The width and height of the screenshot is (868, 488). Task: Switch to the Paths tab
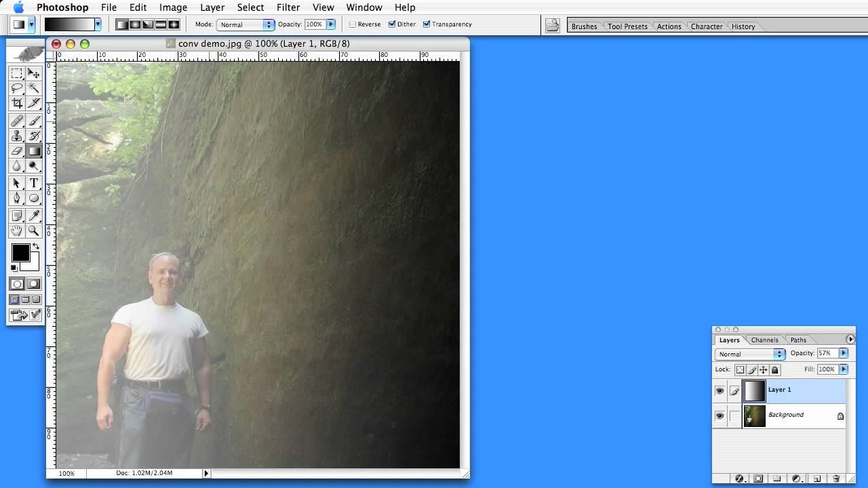tap(798, 340)
